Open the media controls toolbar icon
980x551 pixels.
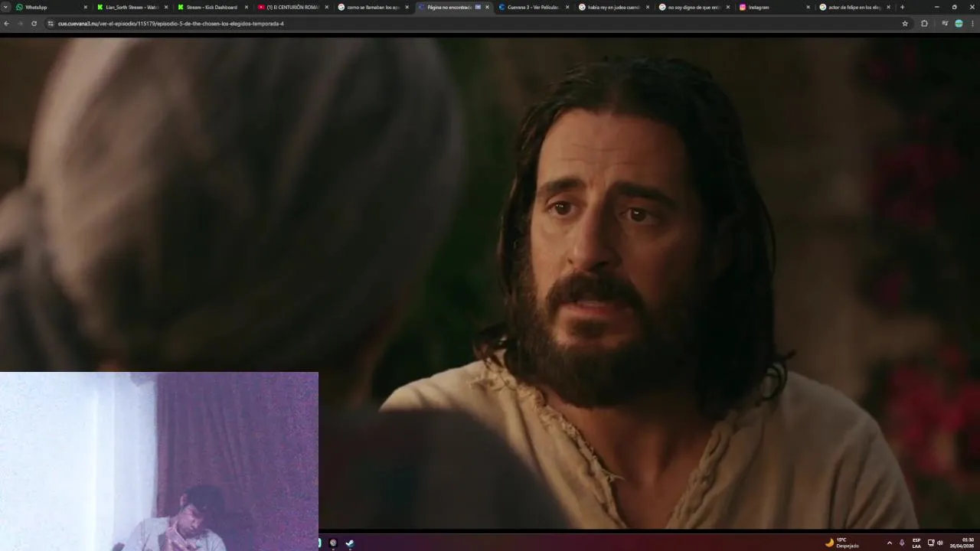tap(945, 24)
